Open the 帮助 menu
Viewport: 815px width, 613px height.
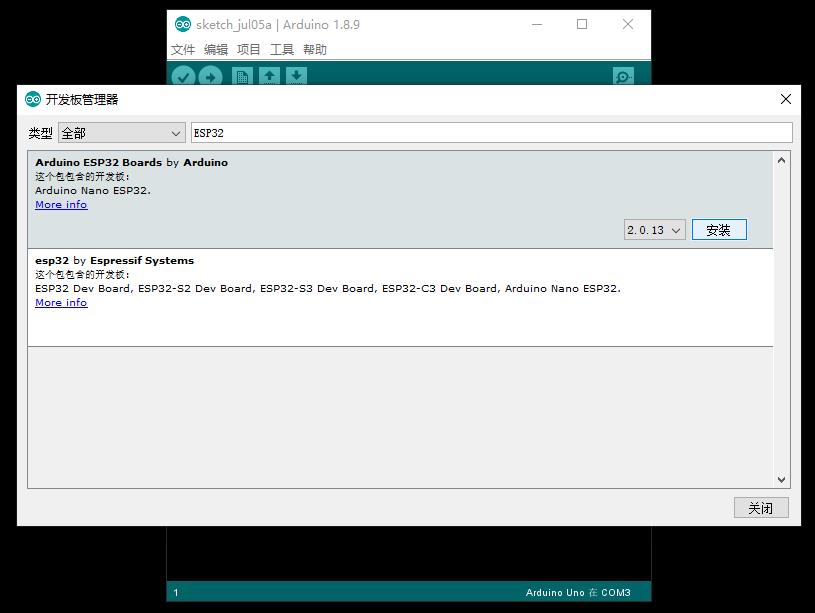pos(315,49)
